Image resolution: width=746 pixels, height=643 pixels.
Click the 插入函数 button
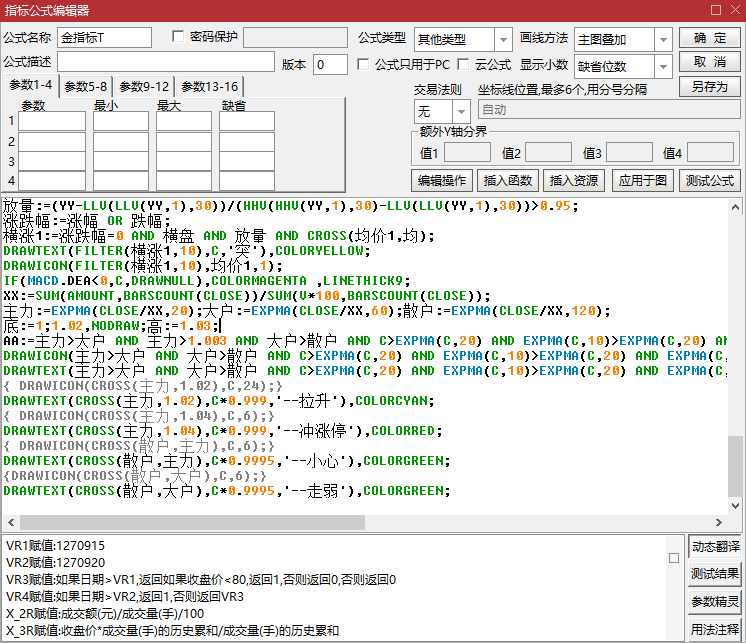click(x=508, y=181)
